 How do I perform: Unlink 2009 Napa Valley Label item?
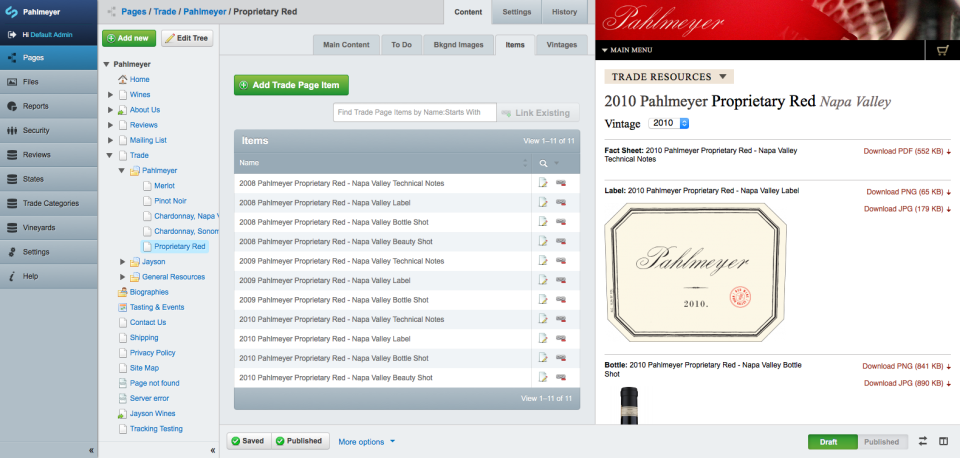coord(561,280)
